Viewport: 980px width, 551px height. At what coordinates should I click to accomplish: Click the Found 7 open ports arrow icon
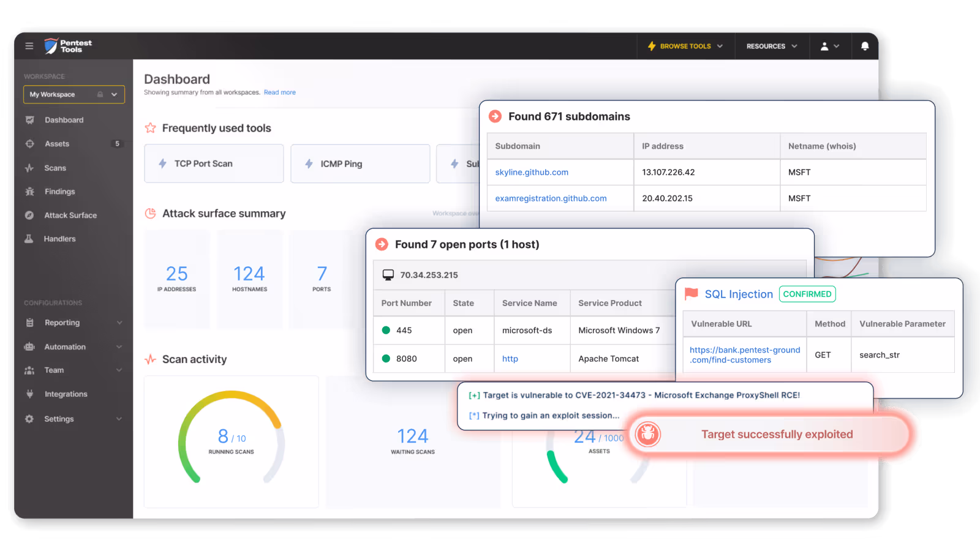tap(382, 244)
